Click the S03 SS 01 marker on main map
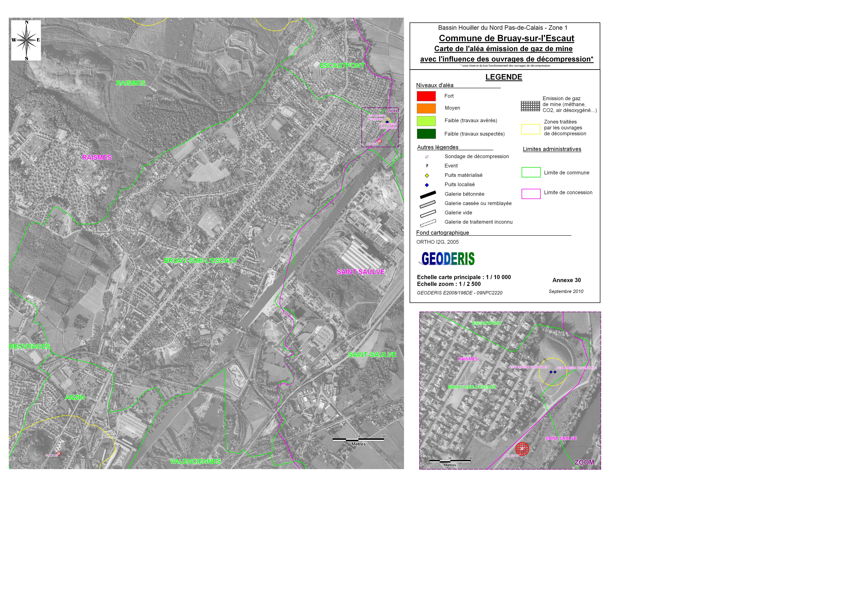The image size is (868, 613). click(x=380, y=141)
